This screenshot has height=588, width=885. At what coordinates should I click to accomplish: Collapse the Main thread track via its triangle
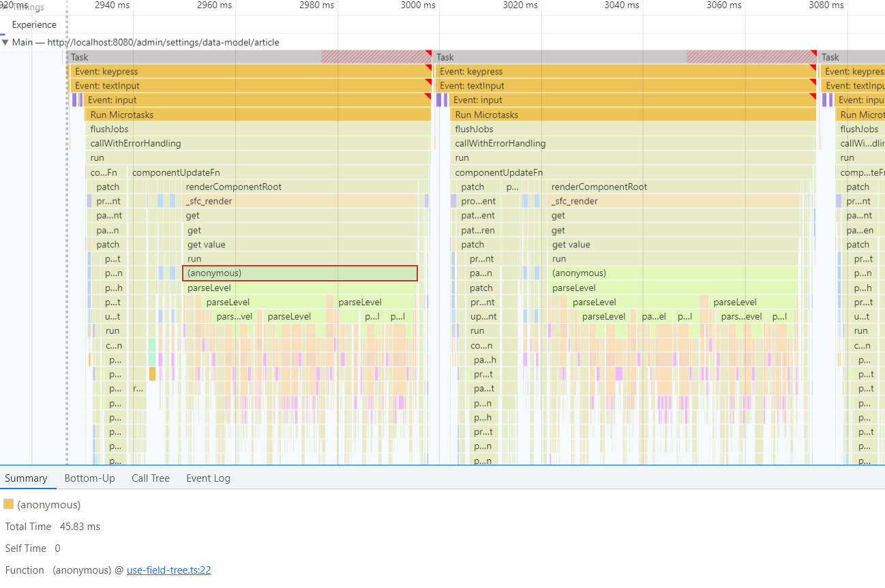(6, 42)
